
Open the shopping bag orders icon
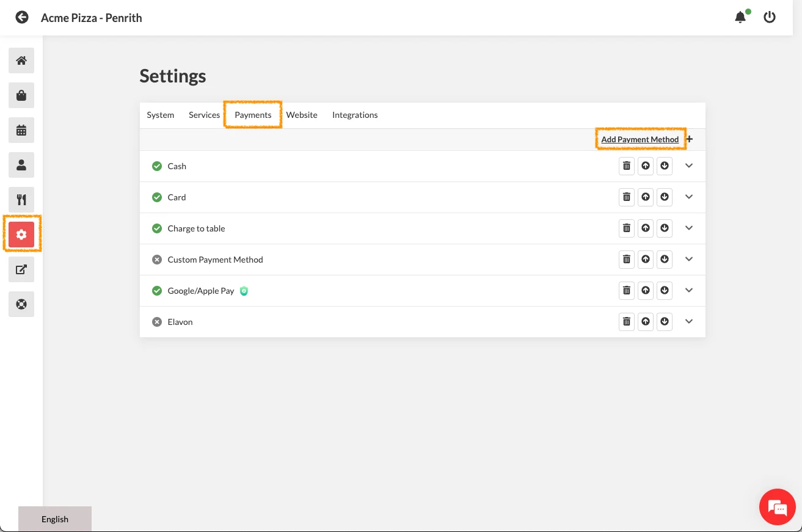click(x=21, y=95)
